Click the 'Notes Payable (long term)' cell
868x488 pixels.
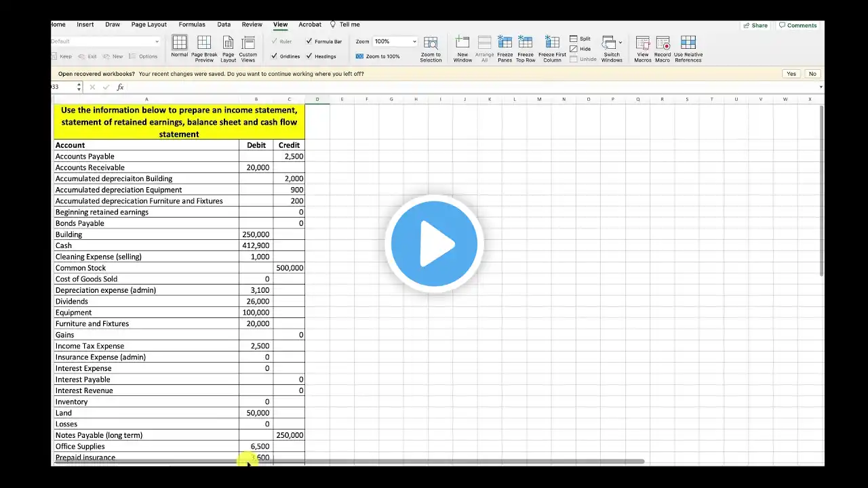point(146,435)
